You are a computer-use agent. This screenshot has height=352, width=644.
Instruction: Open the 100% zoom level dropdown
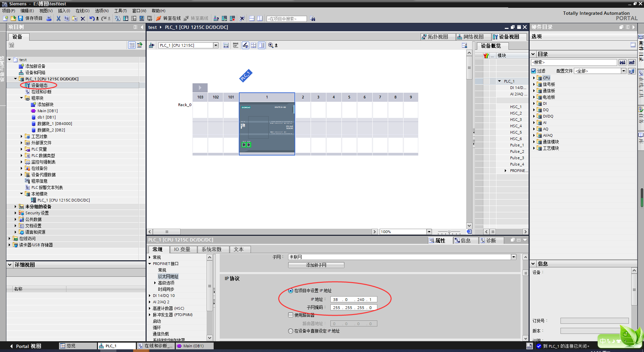(x=429, y=232)
